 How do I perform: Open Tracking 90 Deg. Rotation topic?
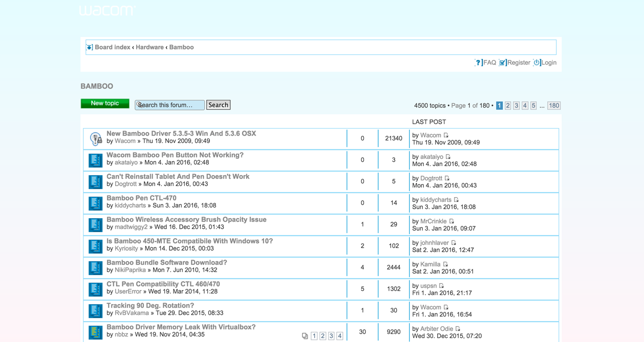click(150, 306)
